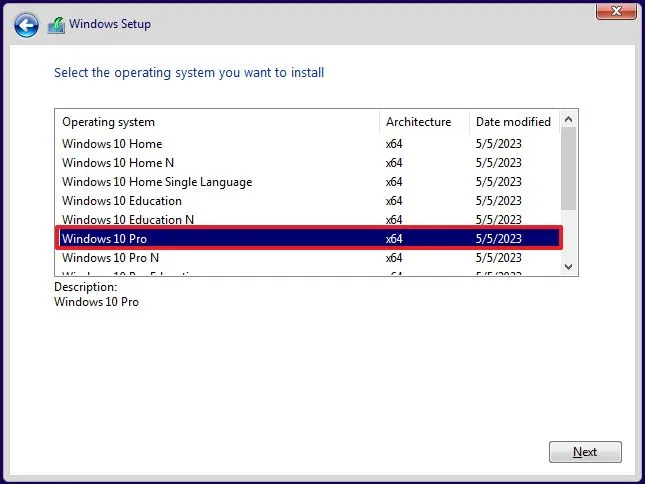Click the vertical scrollbar thumb
The image size is (645, 484).
568,169
